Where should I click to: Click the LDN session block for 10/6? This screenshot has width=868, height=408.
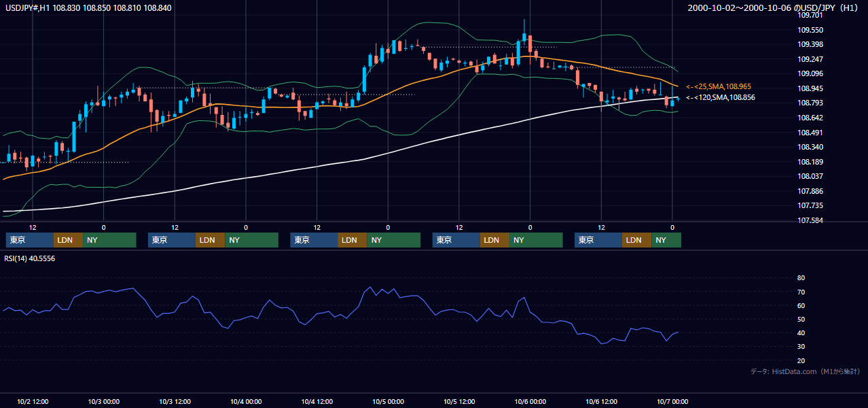[637, 240]
